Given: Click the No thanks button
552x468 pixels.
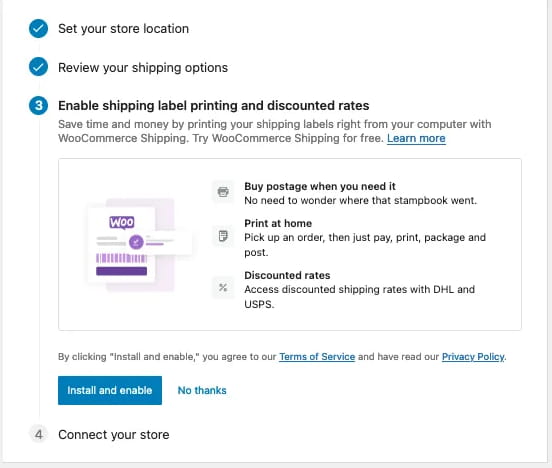Looking at the screenshot, I should coord(202,390).
